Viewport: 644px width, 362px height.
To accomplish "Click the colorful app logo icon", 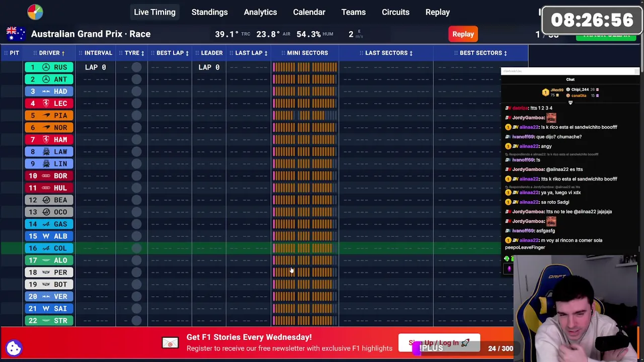I will [x=35, y=12].
